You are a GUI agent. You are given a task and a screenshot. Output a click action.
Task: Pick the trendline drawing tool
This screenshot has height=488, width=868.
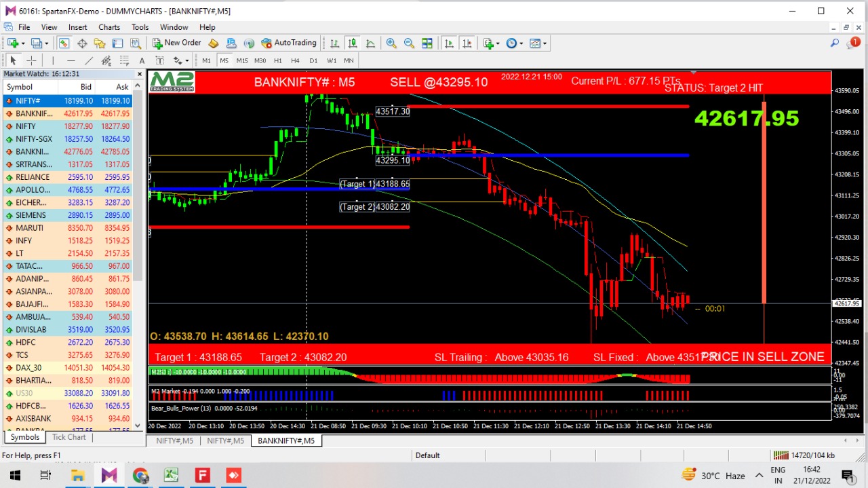tap(88, 60)
